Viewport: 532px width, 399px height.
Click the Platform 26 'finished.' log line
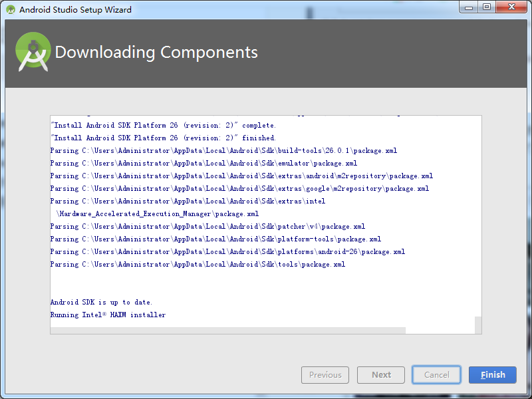[x=163, y=138]
